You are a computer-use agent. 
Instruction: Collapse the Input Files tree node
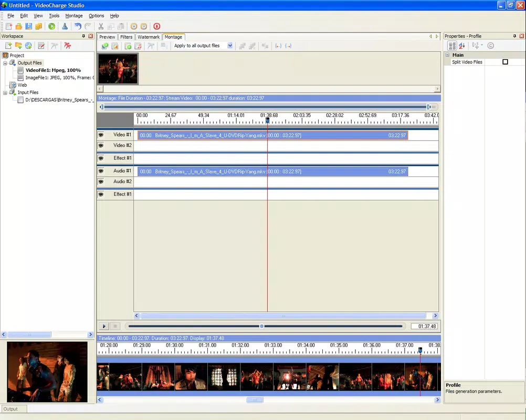coord(5,92)
